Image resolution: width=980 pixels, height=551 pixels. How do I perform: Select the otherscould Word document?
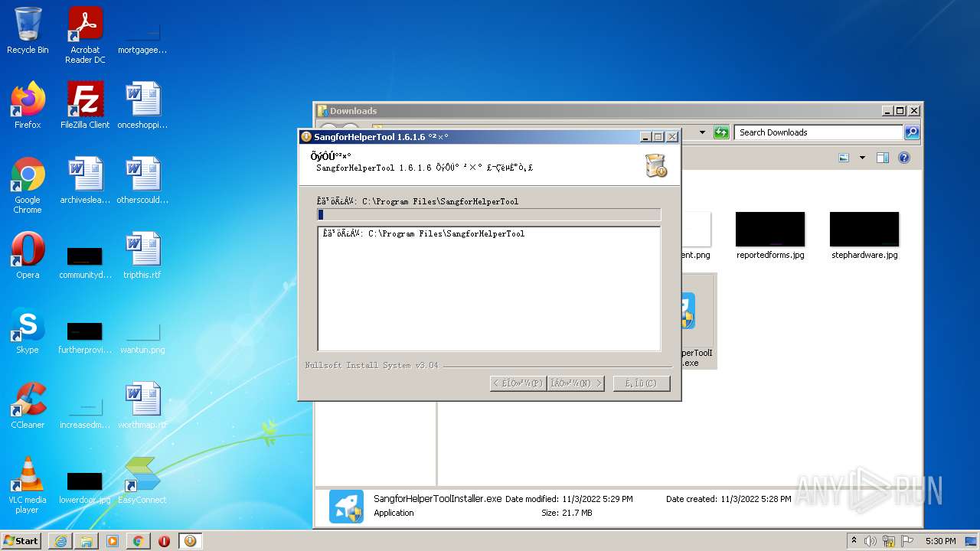[x=142, y=181]
